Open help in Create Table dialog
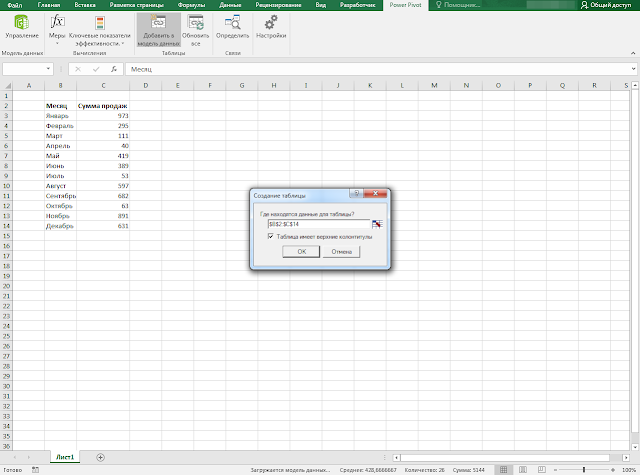This screenshot has width=640, height=475. [x=356, y=193]
